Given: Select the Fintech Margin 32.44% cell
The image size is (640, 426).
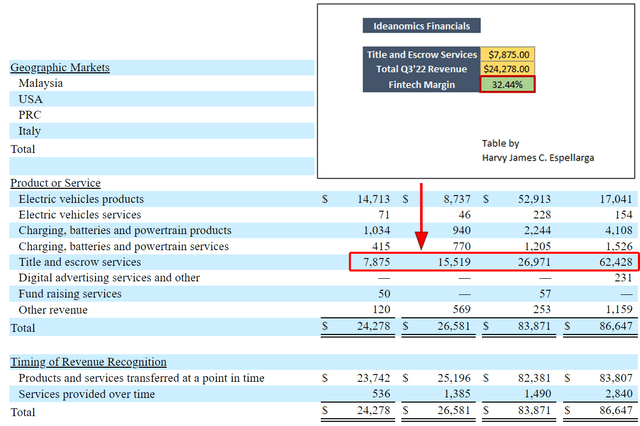Looking at the screenshot, I should tap(507, 84).
